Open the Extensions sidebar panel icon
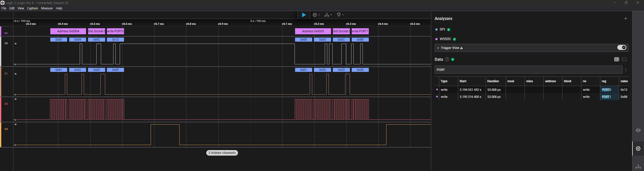644x171 pixels. point(638,130)
